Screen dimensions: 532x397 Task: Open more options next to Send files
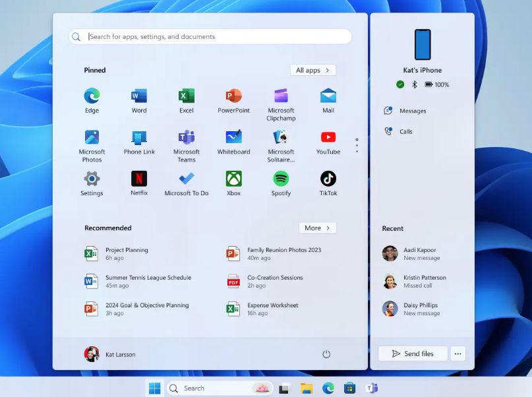point(458,353)
